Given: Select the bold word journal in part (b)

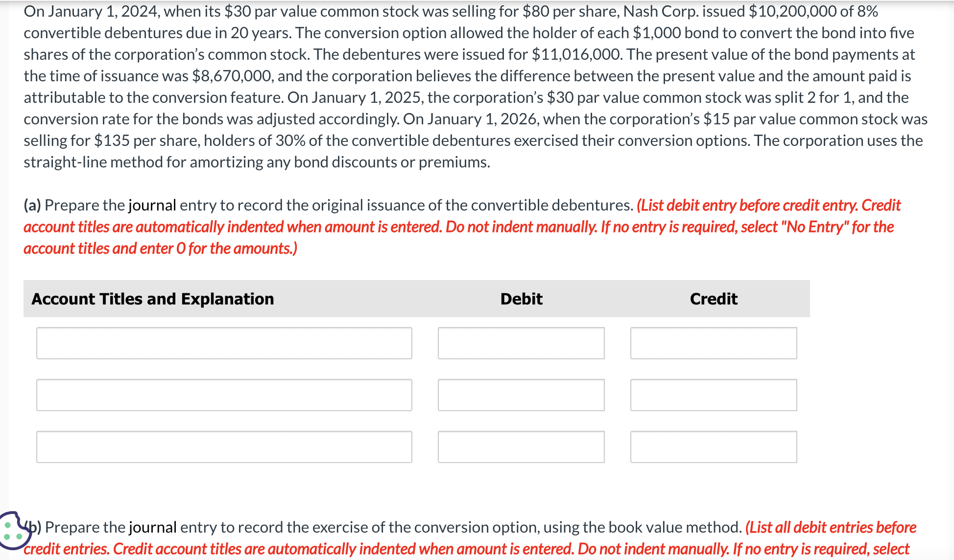Looking at the screenshot, I should pyautogui.click(x=152, y=527).
